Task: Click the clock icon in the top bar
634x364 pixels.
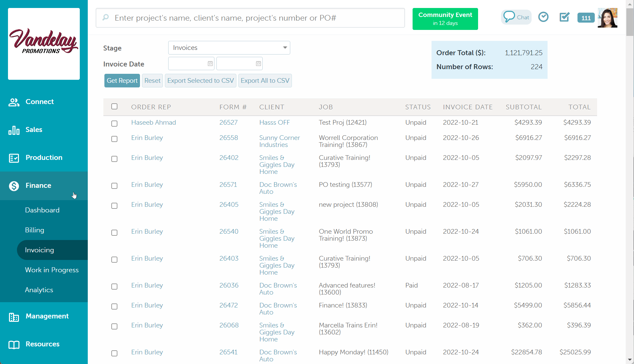Action: coord(543,17)
